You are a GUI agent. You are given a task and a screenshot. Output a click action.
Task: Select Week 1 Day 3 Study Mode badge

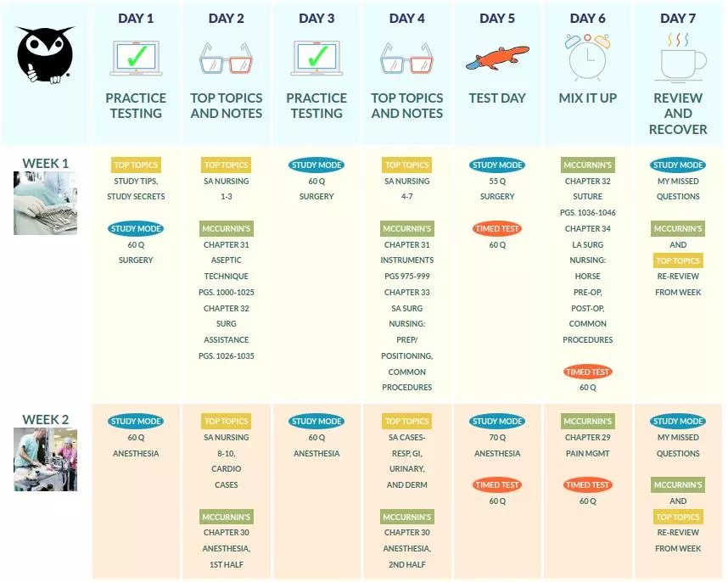[316, 165]
